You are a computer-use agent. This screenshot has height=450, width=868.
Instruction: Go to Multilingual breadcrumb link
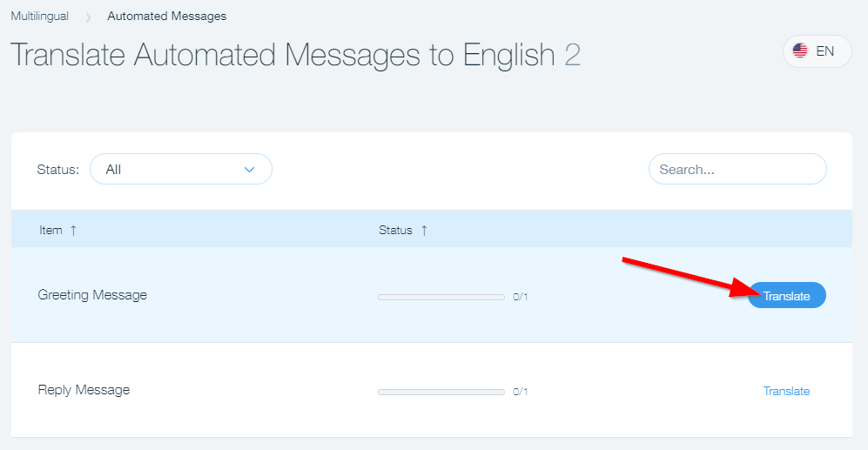(40, 16)
